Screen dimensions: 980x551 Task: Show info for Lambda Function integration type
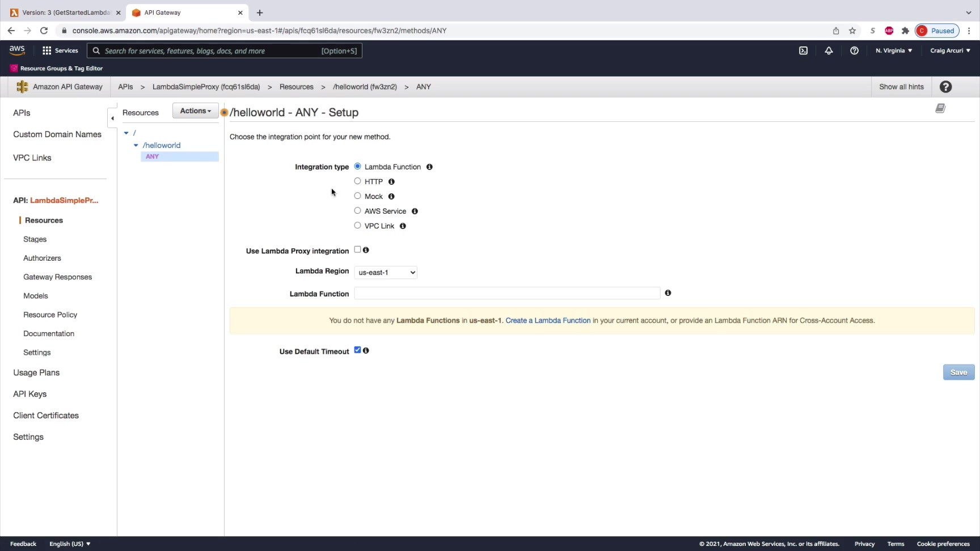pyautogui.click(x=429, y=167)
